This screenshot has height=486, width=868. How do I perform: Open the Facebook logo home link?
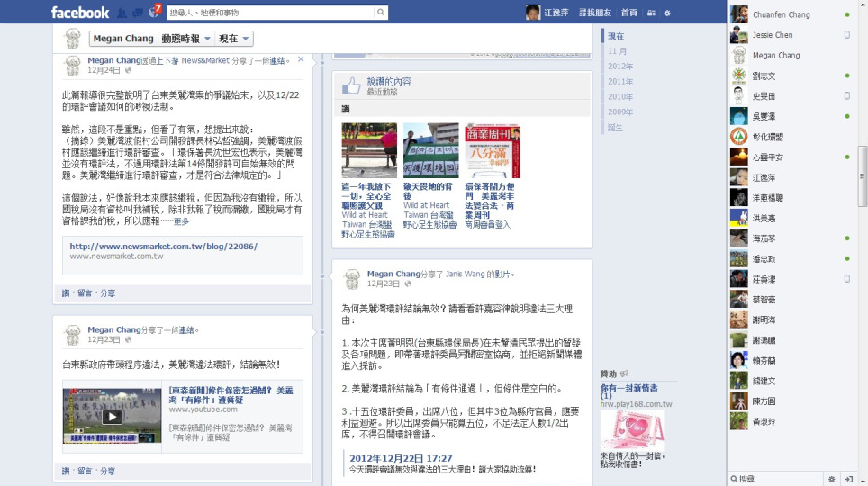(x=80, y=13)
